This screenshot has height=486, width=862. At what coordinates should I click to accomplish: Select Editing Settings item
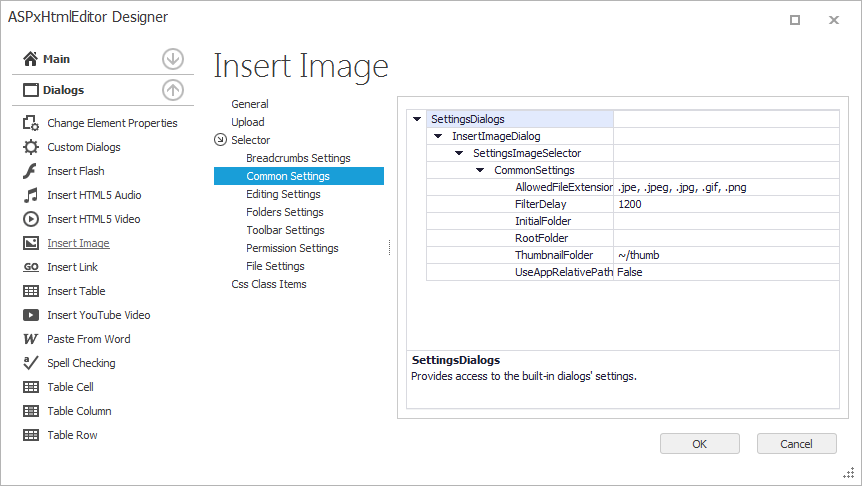(283, 194)
